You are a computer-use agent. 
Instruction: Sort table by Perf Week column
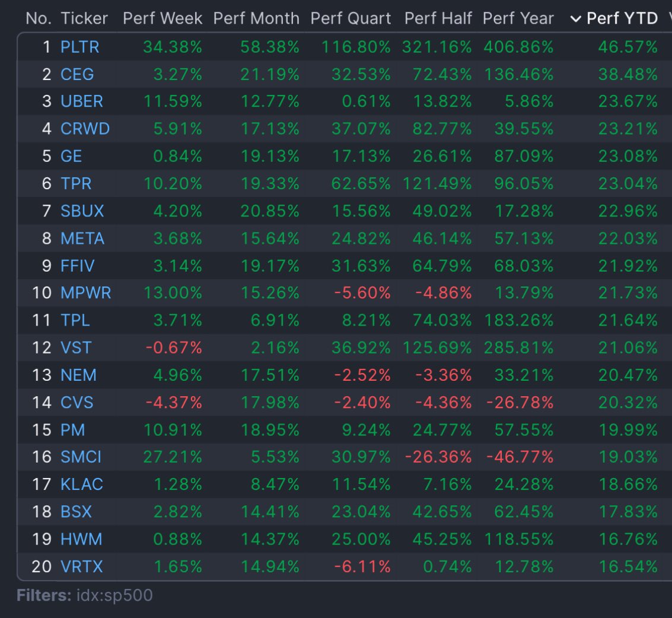pos(163,19)
